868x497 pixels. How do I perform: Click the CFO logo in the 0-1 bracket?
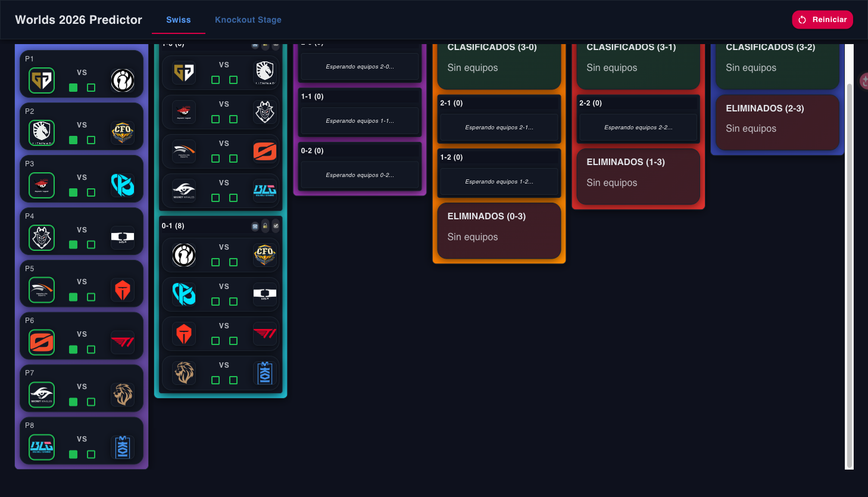(265, 254)
